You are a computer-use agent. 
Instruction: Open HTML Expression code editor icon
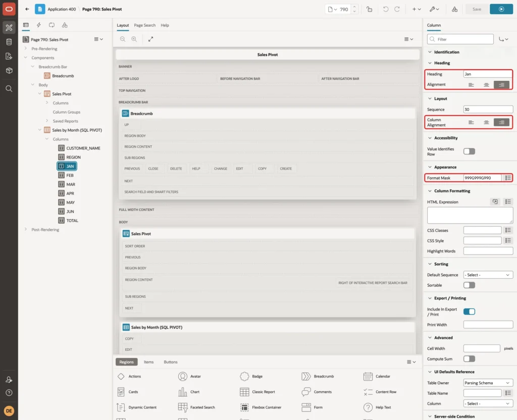[x=495, y=202]
